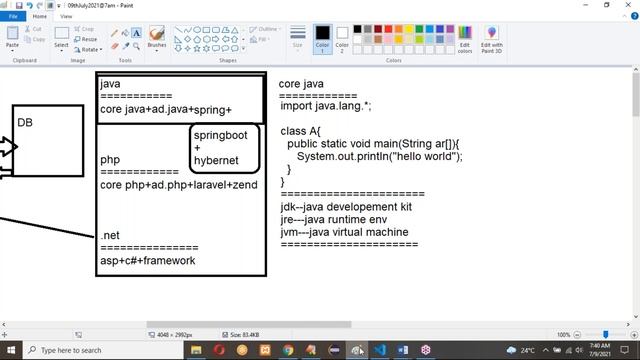The image size is (640, 360).
Task: Open the Paint help icon
Action: click(x=635, y=16)
